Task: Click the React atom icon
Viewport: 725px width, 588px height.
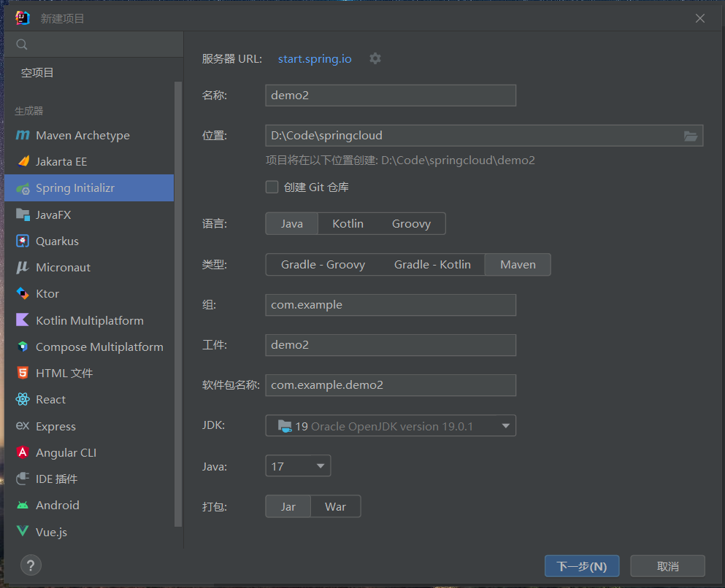Action: point(23,399)
